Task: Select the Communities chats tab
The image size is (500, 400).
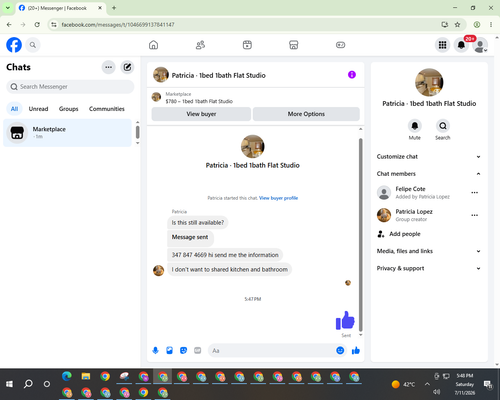Action: click(107, 109)
